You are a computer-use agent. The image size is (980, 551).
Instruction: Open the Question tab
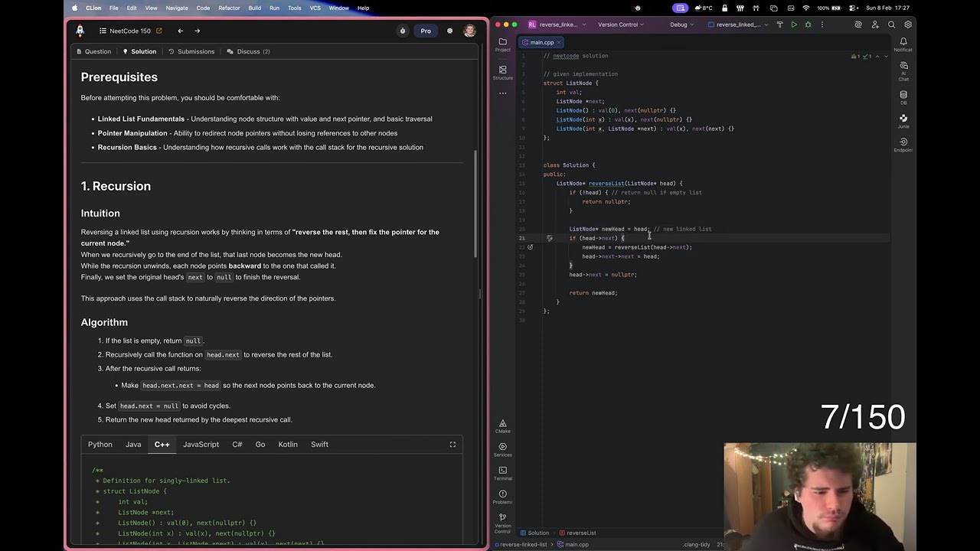click(93, 51)
